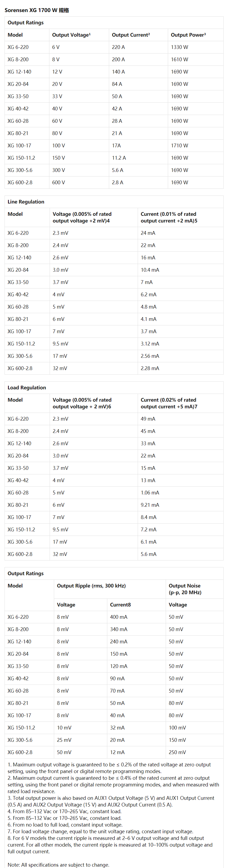This screenshot has width=226, height=868.
Task: Select the 220 A output current cell
Action: pyautogui.click(x=118, y=47)
